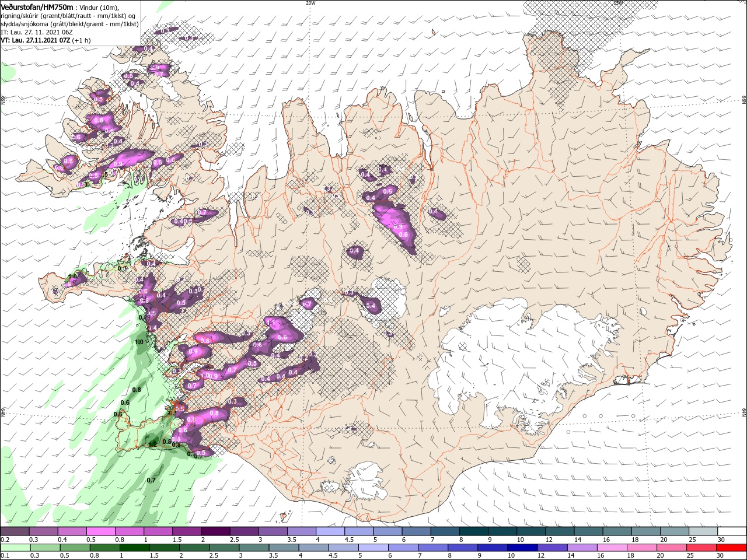
Task: Click the 30 label on the rain scale
Action: tap(720, 556)
